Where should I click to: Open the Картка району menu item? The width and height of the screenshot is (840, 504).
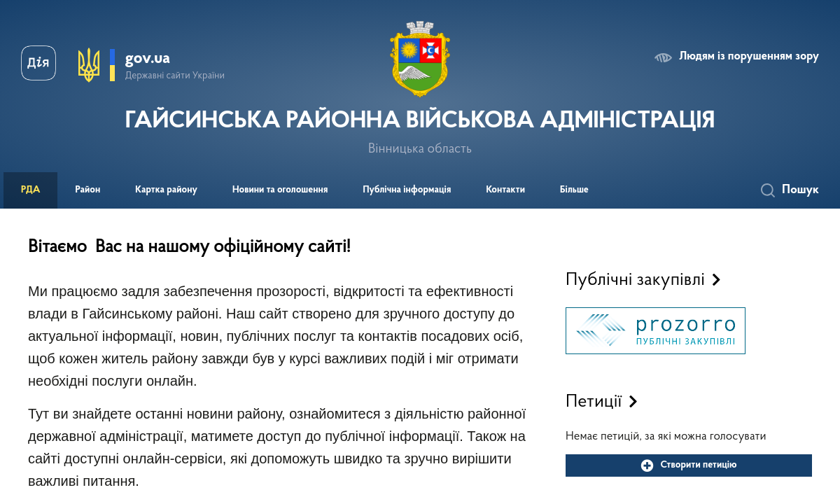pyautogui.click(x=166, y=190)
